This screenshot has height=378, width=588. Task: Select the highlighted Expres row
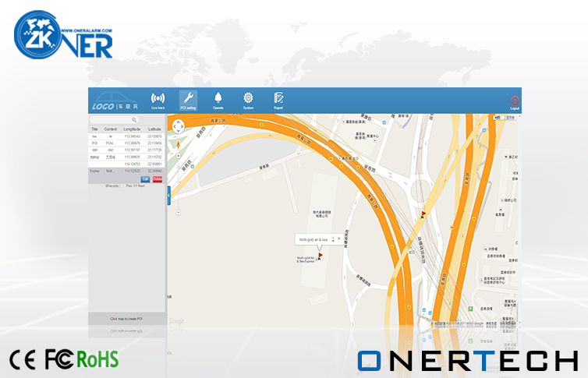tap(126, 171)
